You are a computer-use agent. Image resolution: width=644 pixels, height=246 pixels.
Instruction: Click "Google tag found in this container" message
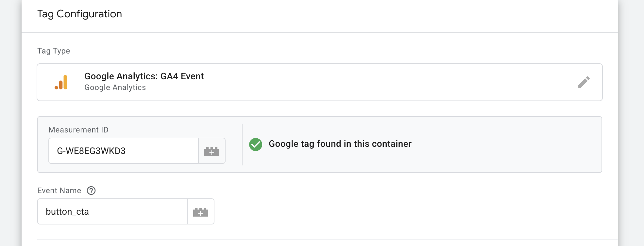point(340,144)
